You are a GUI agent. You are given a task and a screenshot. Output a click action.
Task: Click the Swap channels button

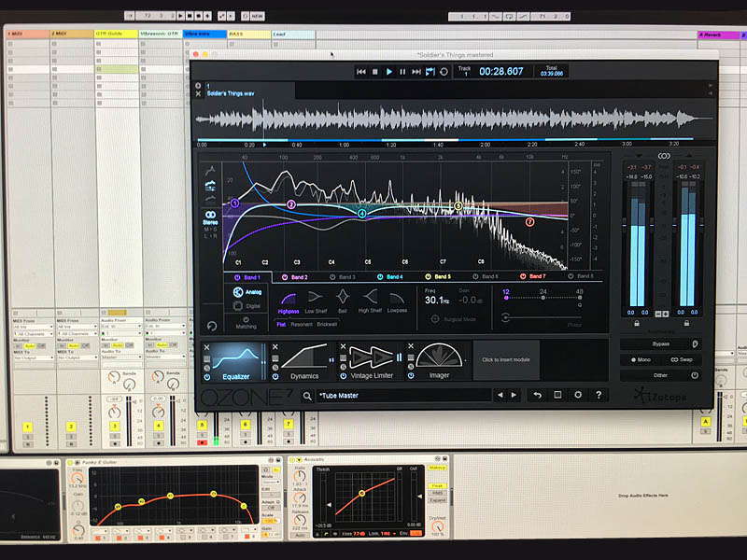(x=682, y=359)
